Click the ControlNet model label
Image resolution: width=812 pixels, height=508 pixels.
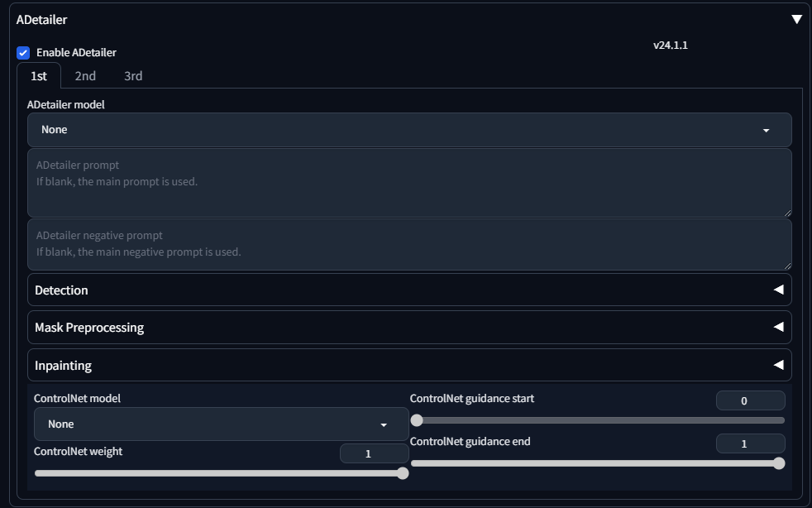(77, 399)
